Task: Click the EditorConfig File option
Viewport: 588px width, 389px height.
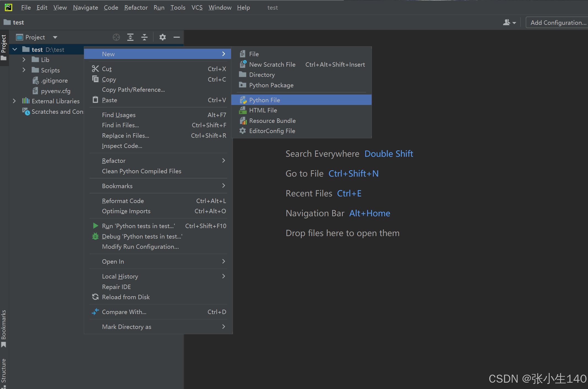Action: pyautogui.click(x=272, y=131)
